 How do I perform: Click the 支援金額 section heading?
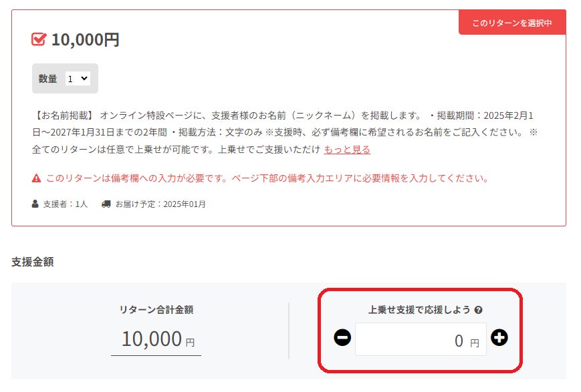coord(33,262)
